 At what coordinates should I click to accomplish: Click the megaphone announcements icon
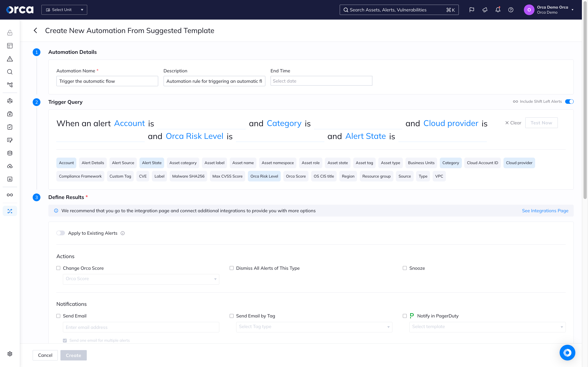click(485, 10)
